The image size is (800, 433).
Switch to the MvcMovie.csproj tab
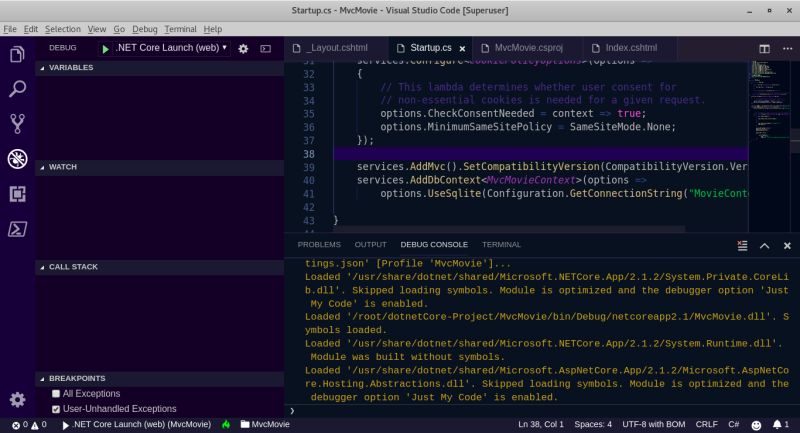point(527,48)
